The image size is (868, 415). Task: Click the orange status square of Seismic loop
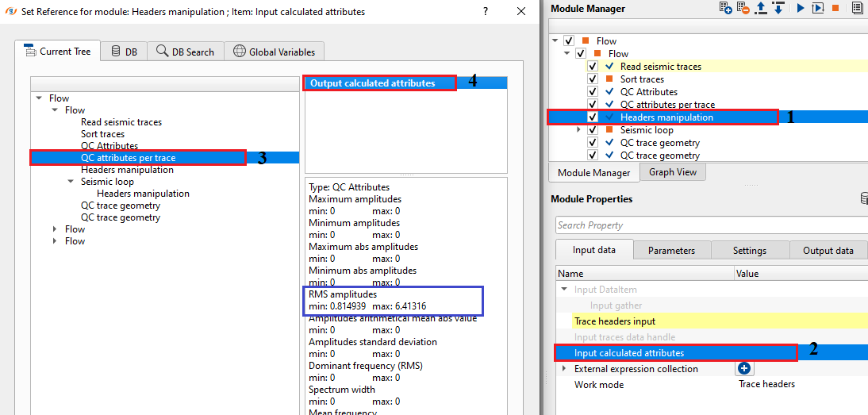[609, 130]
